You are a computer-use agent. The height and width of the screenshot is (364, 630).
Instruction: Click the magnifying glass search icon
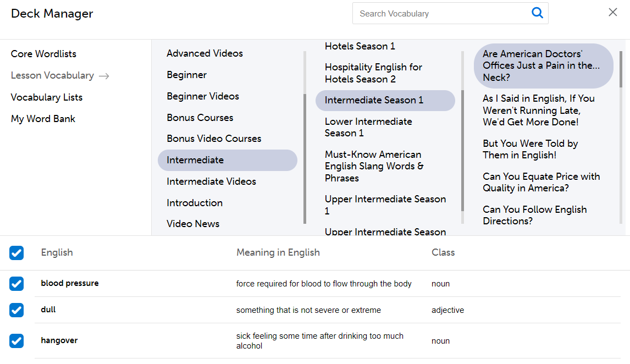pos(537,13)
